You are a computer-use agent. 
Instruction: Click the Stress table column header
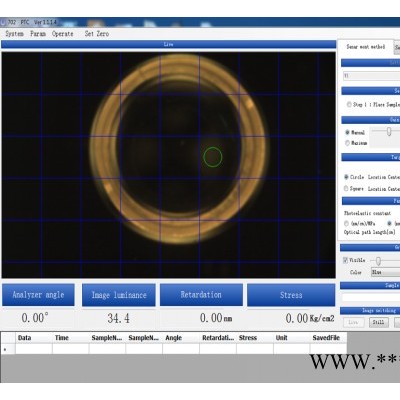[255, 338]
